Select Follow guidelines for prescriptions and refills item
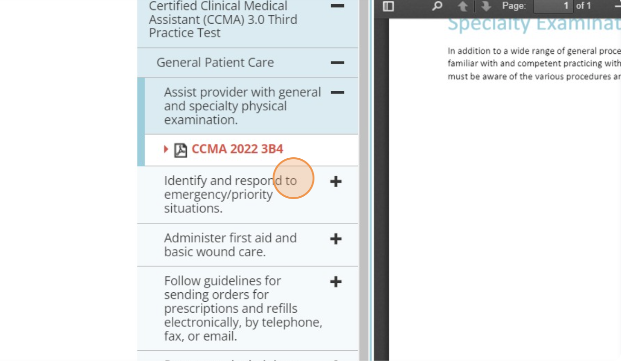 (x=243, y=308)
